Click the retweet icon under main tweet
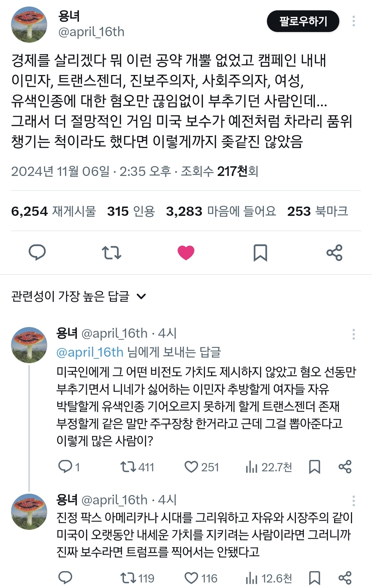 pos(112,252)
